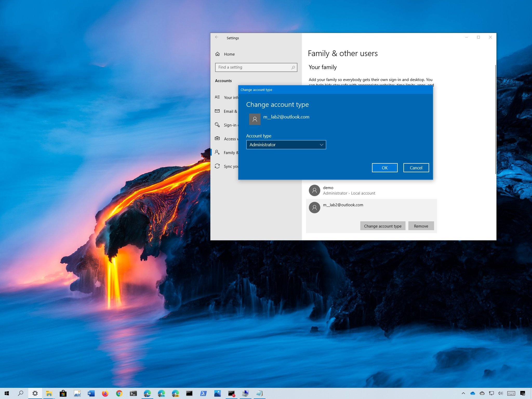Screen dimensions: 532x399
Task: Select Accounts section in Settings
Action: (224, 81)
